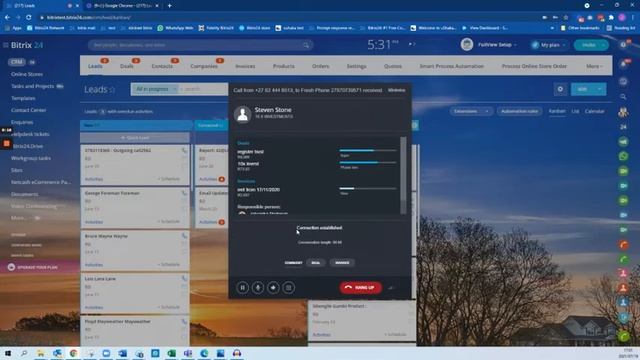Select the Comment tab in call window
The image size is (640, 360).
[293, 263]
